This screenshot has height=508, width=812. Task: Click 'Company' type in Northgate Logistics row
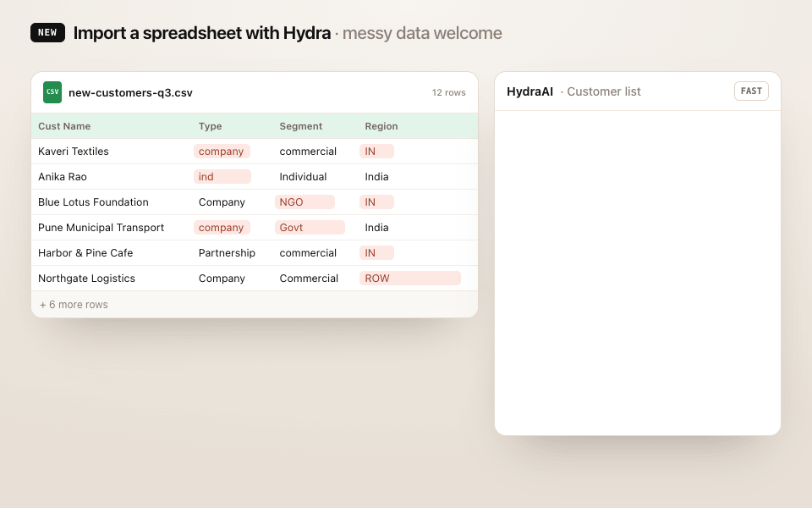(x=222, y=279)
